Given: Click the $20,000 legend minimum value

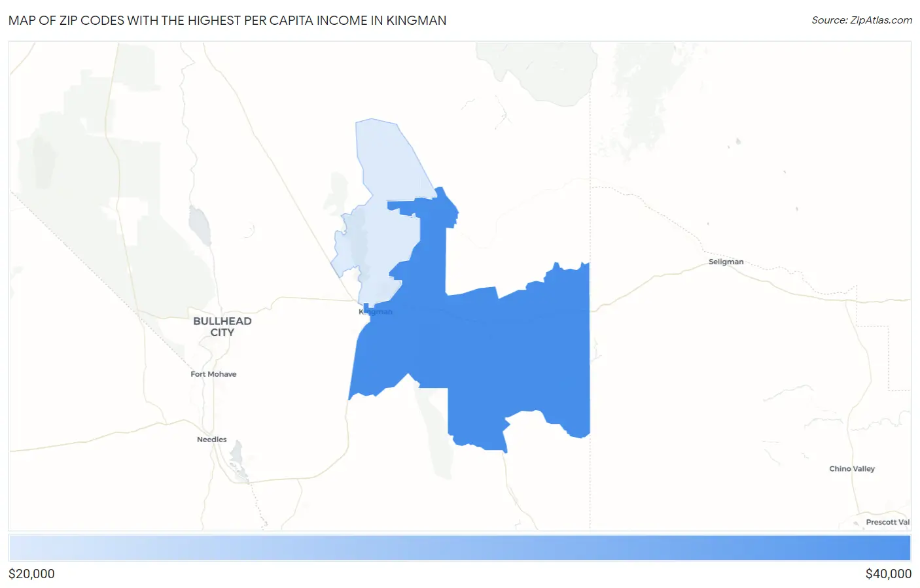Looking at the screenshot, I should click(31, 574).
